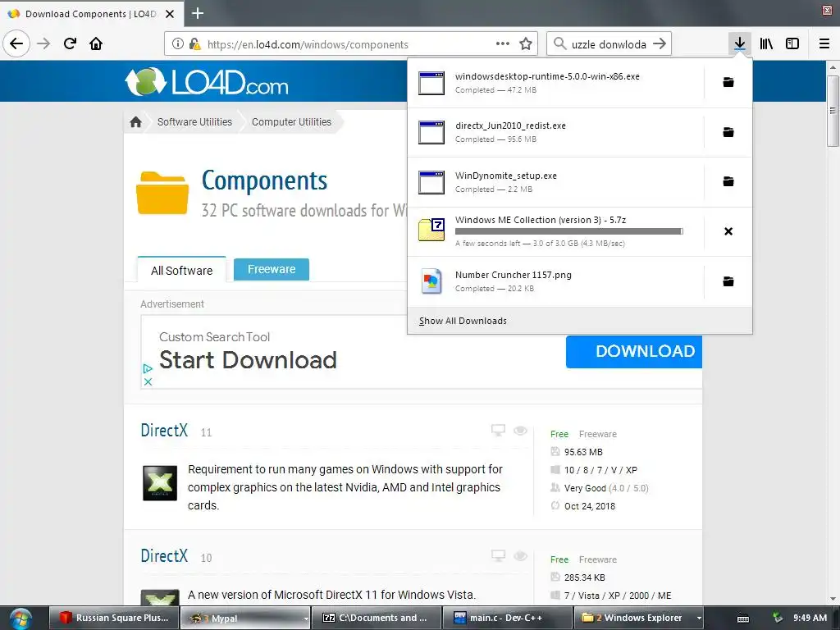Open the hamburger application menu
This screenshot has width=840, height=630.
pyautogui.click(x=824, y=43)
